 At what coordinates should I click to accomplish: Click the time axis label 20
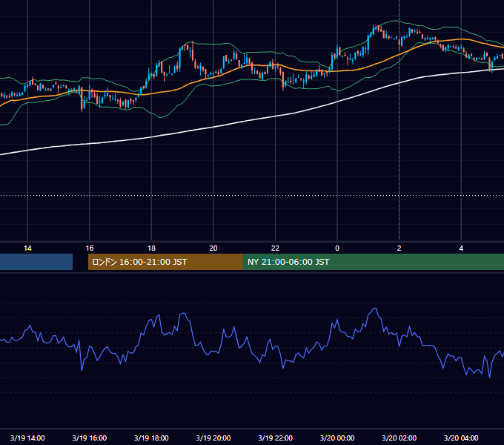tap(213, 248)
